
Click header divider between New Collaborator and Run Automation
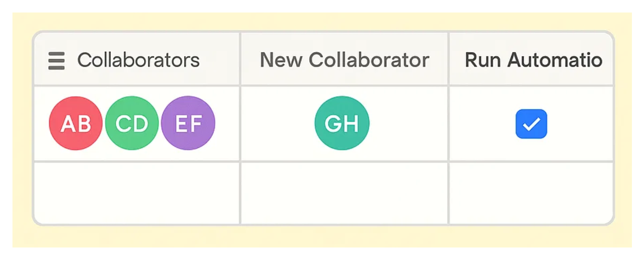point(448,59)
